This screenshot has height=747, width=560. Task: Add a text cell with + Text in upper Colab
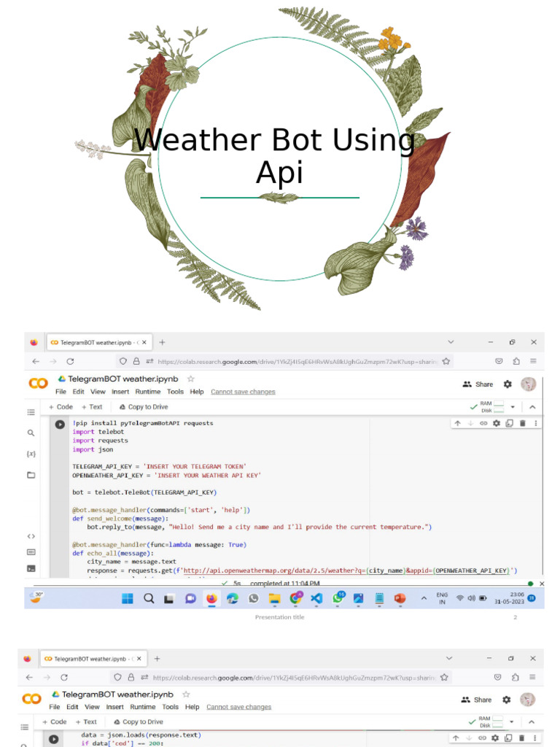click(x=92, y=407)
